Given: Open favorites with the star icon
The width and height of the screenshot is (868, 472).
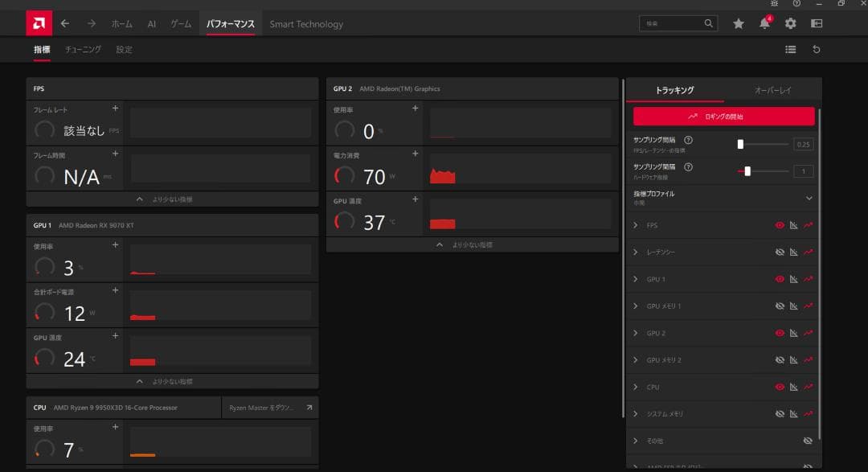Looking at the screenshot, I should coord(738,24).
